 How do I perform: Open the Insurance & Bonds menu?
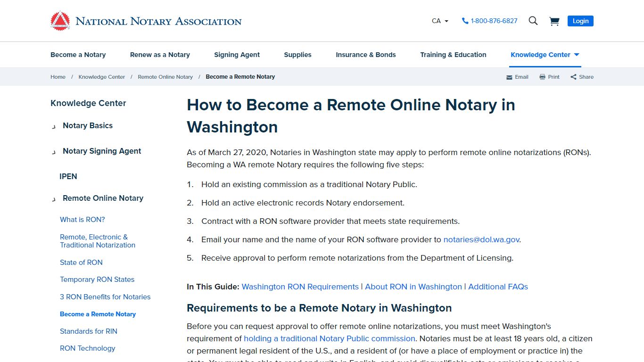coord(366,55)
